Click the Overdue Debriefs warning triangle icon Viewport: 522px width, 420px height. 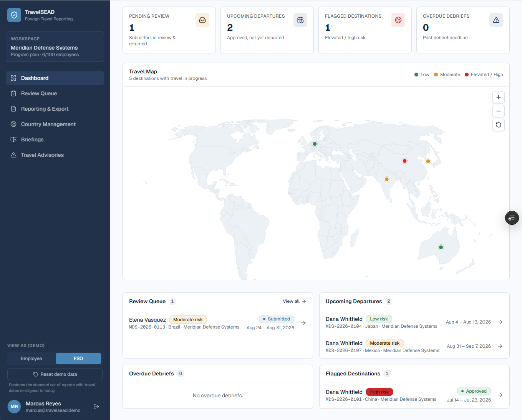(x=496, y=20)
